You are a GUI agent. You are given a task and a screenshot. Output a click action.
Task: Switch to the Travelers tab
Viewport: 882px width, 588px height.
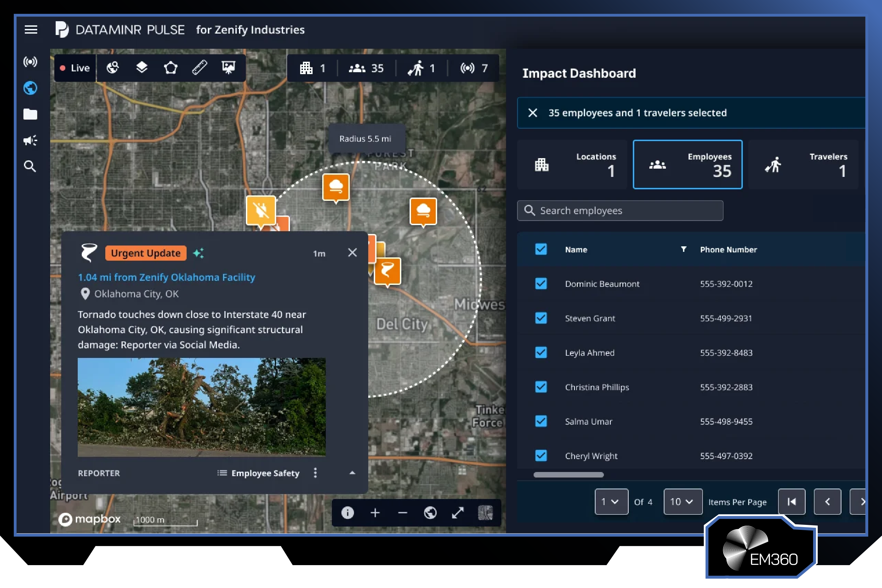click(804, 164)
